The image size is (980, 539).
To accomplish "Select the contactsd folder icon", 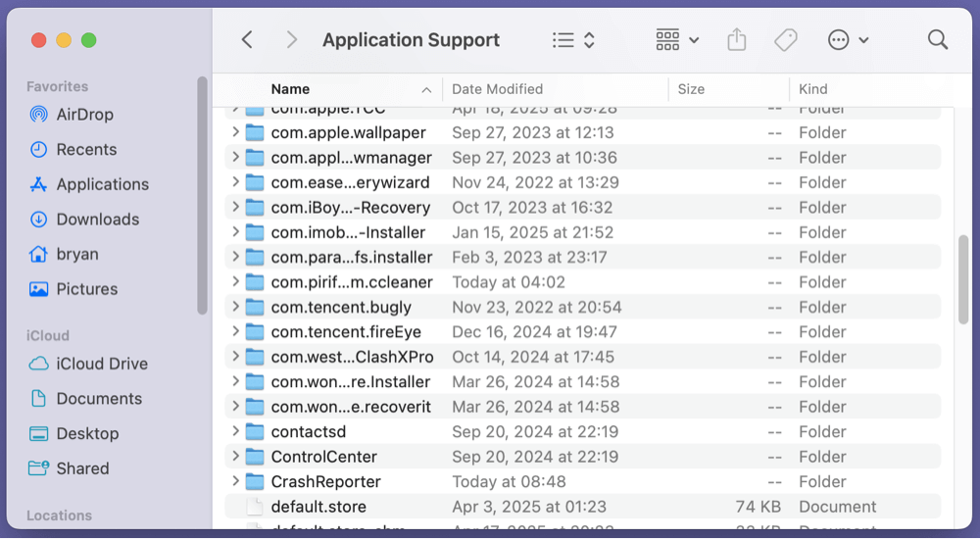I will click(x=255, y=431).
